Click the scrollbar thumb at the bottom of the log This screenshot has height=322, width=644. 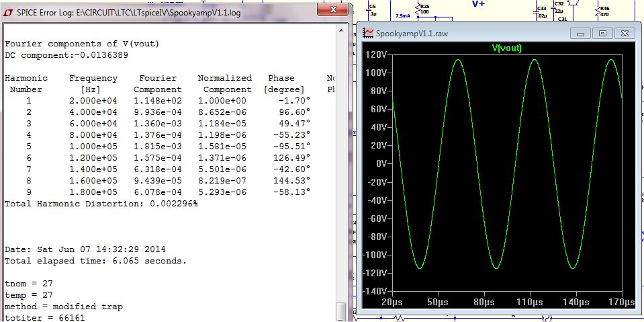[x=340, y=313]
